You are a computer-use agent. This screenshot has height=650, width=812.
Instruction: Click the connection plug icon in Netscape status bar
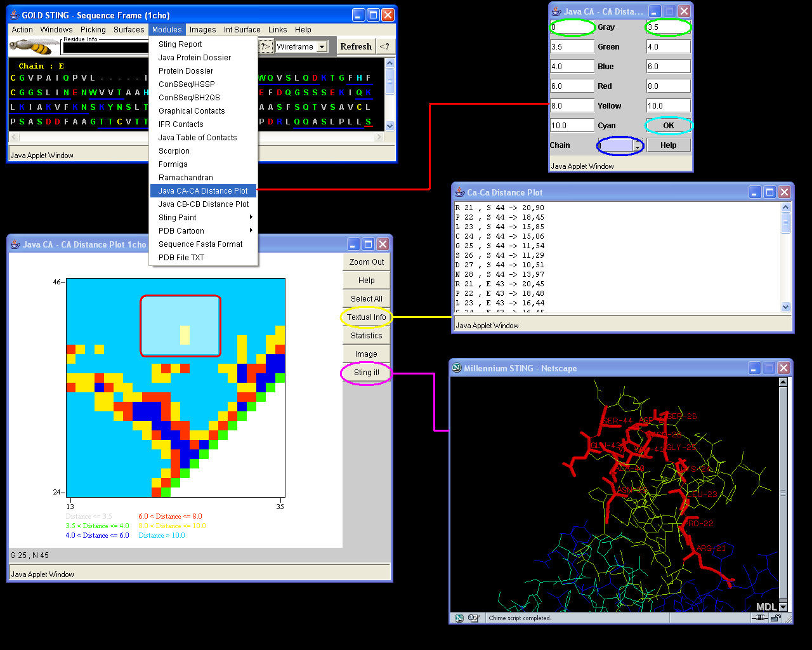[760, 618]
